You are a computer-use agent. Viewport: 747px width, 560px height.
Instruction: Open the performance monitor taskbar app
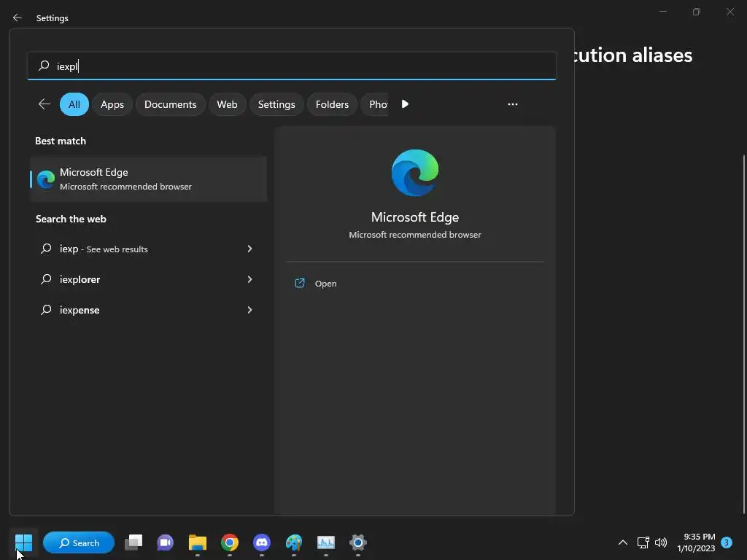tap(326, 542)
